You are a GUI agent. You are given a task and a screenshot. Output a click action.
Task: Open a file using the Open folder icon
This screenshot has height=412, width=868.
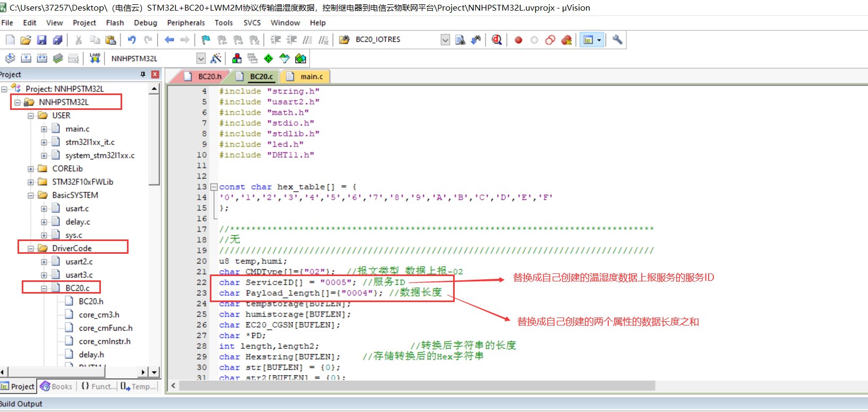25,40
